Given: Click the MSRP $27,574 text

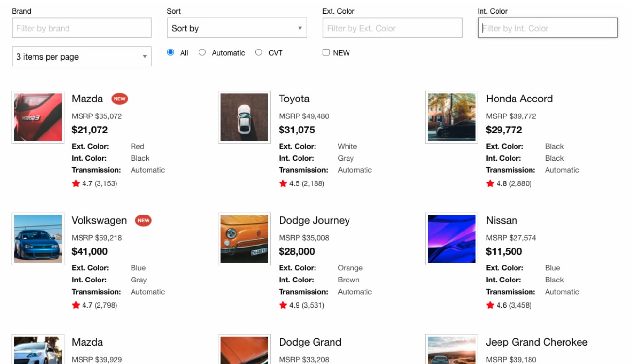Looking at the screenshot, I should [511, 238].
